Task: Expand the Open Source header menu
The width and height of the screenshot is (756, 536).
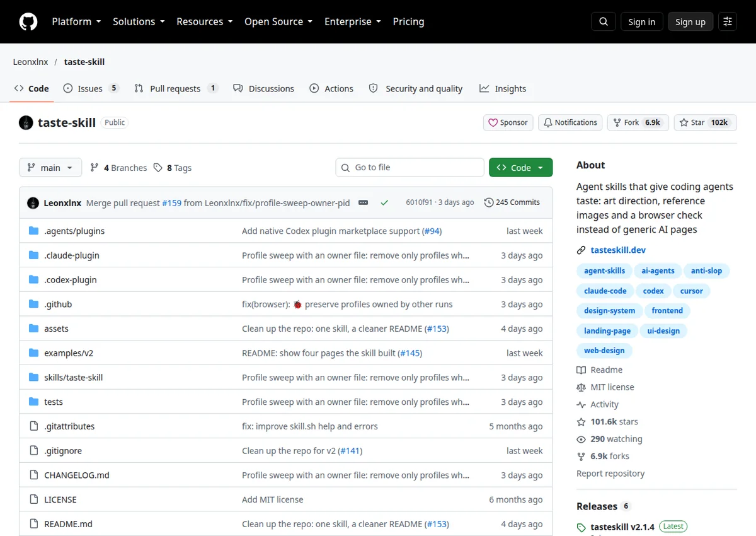Action: pos(278,21)
